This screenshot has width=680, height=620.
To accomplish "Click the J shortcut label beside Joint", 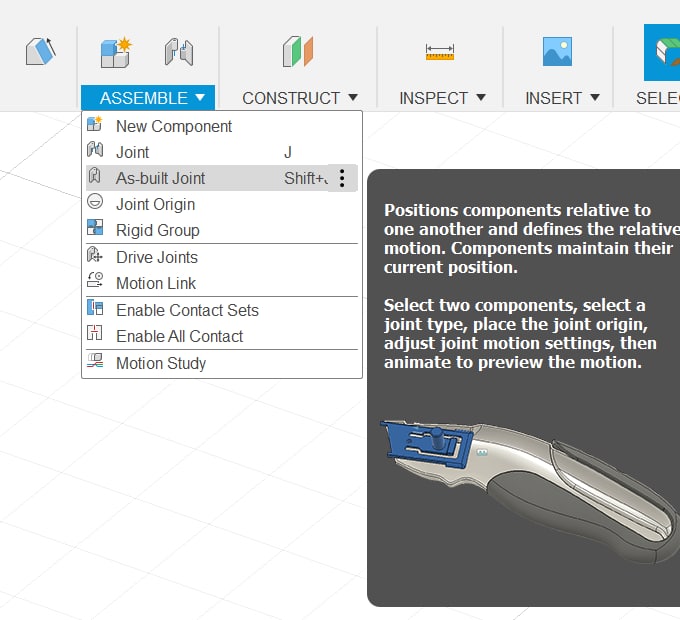I will click(288, 152).
